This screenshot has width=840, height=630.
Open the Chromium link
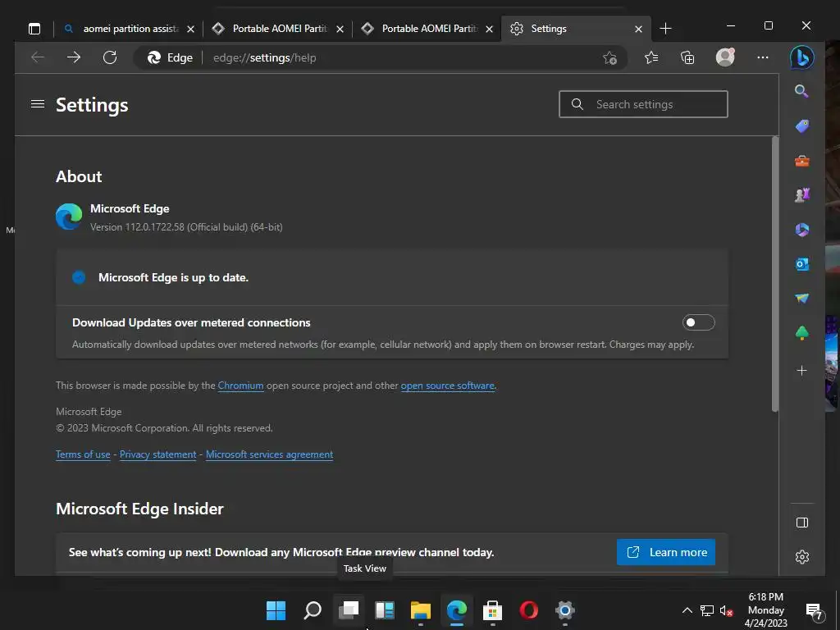(240, 386)
